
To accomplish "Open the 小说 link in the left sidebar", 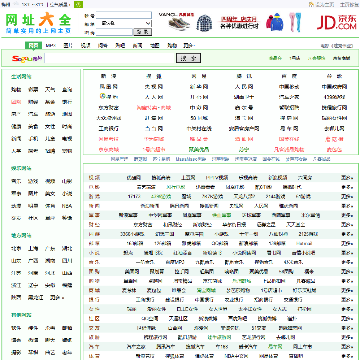I will [x=67, y=194].
